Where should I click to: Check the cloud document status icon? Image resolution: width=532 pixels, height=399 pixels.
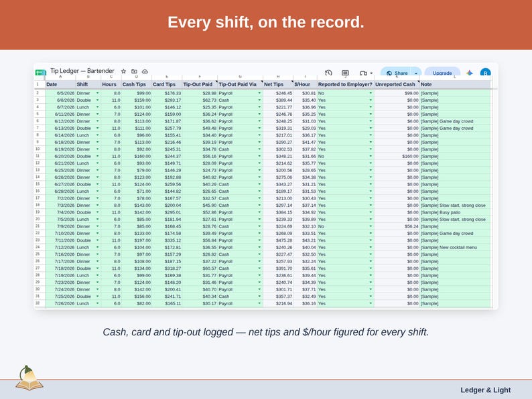click(x=145, y=71)
